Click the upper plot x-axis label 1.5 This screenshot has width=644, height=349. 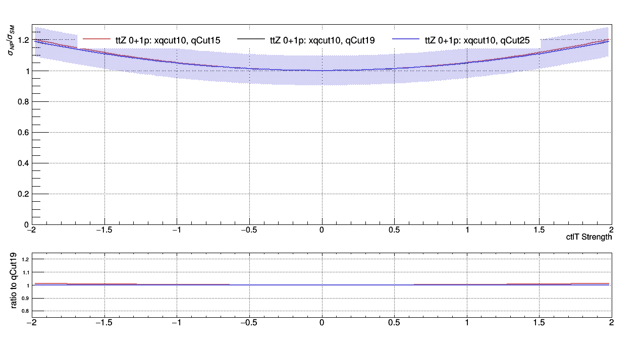click(540, 230)
